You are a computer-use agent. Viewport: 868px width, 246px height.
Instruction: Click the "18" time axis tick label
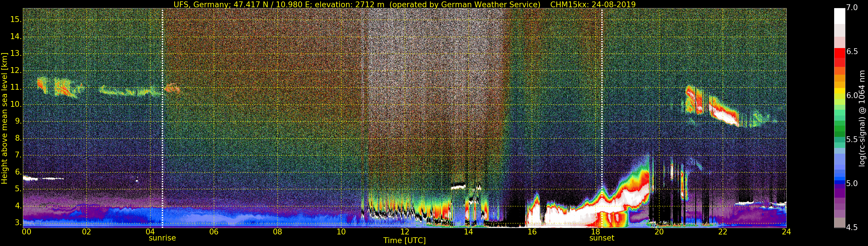point(595,232)
